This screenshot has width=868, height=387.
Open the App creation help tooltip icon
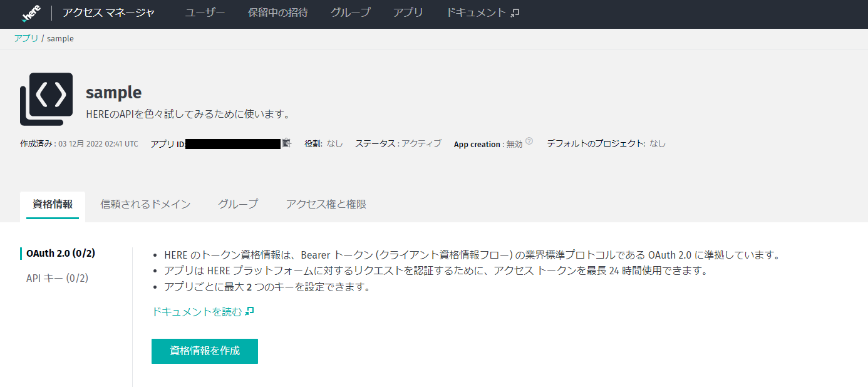[529, 140]
